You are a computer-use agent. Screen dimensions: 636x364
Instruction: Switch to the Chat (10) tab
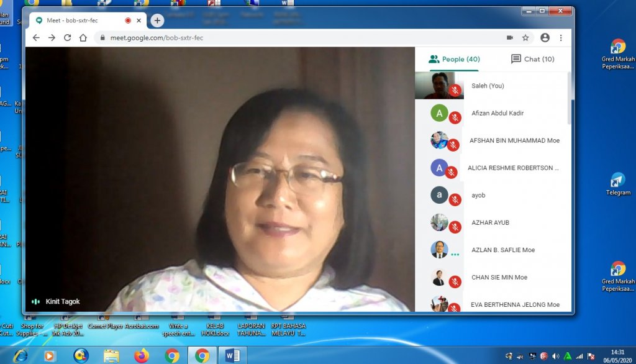click(x=532, y=59)
